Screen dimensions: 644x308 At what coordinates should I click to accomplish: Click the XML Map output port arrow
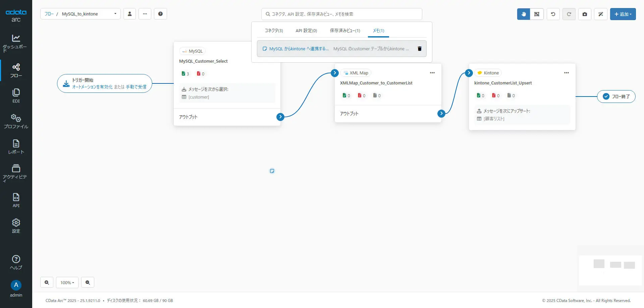(441, 113)
